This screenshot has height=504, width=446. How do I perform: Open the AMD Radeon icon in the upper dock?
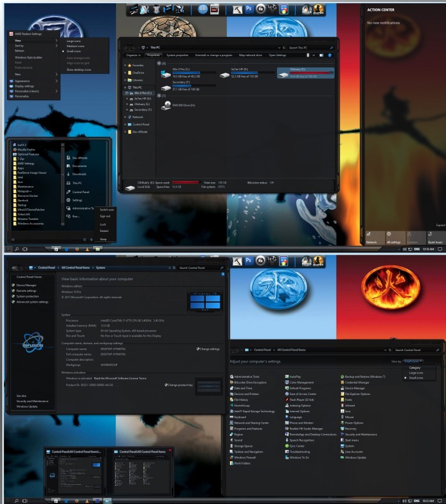click(214, 10)
